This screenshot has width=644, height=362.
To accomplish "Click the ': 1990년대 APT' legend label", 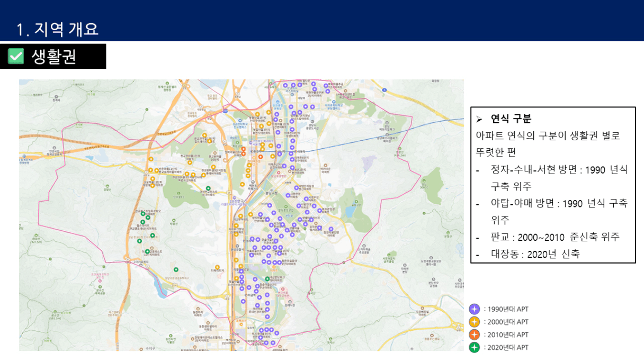I will pos(506,309).
